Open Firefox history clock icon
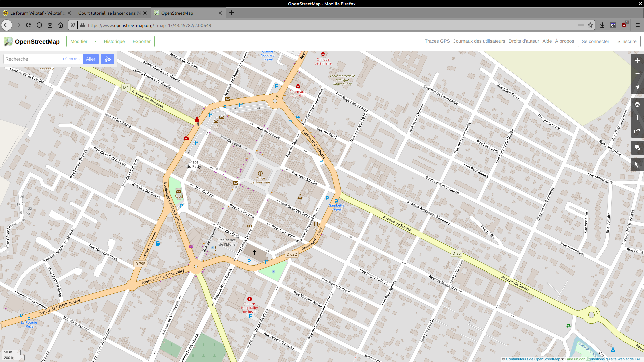The image size is (644, 362). click(39, 25)
